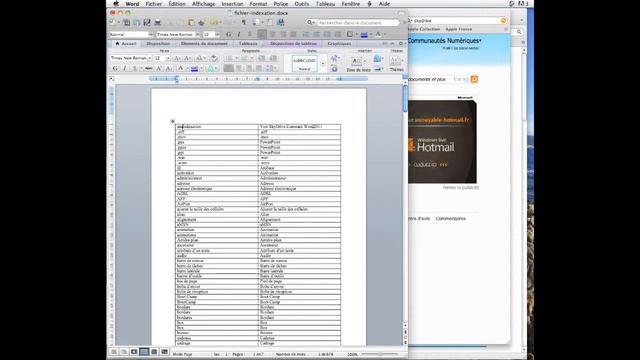
Task: Click the Shrink Font icon in ribbon
Action: click(187, 58)
